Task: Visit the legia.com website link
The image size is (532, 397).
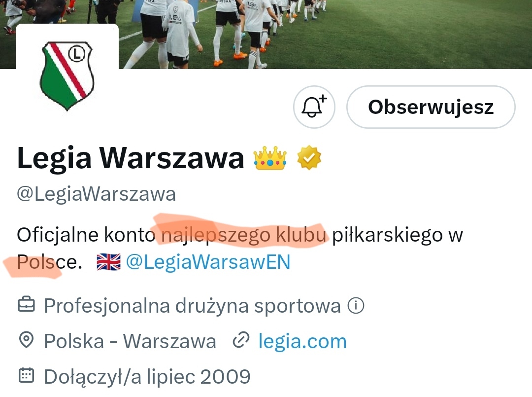Action: pyautogui.click(x=302, y=341)
